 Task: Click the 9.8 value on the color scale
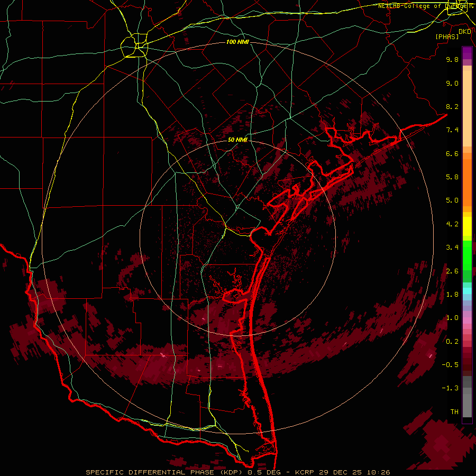[x=452, y=59]
